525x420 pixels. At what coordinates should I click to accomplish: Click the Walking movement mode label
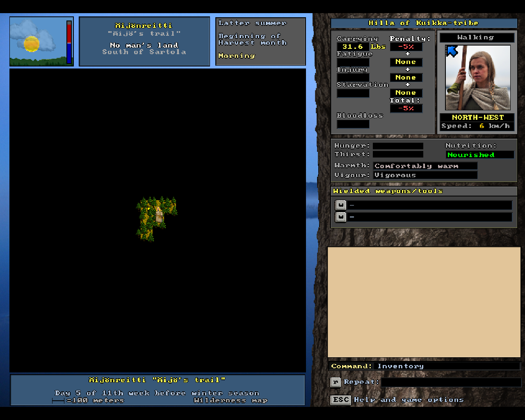[x=477, y=38]
